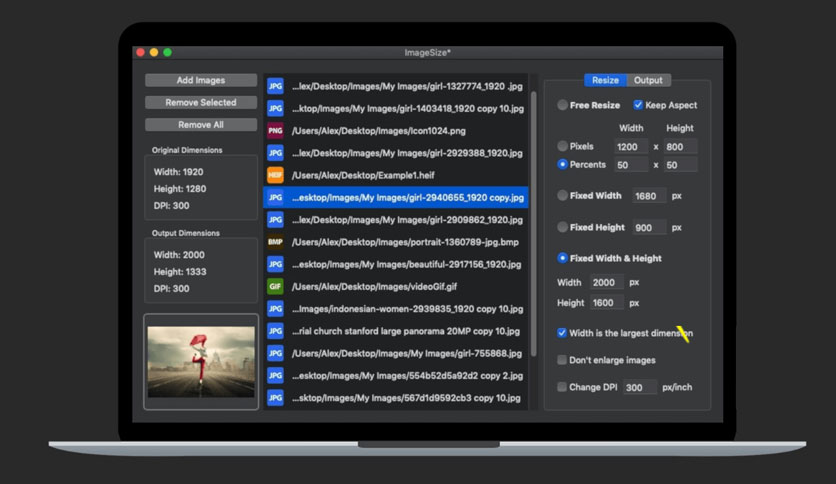Select the girl-2909862_1920.jpg row

(x=396, y=220)
